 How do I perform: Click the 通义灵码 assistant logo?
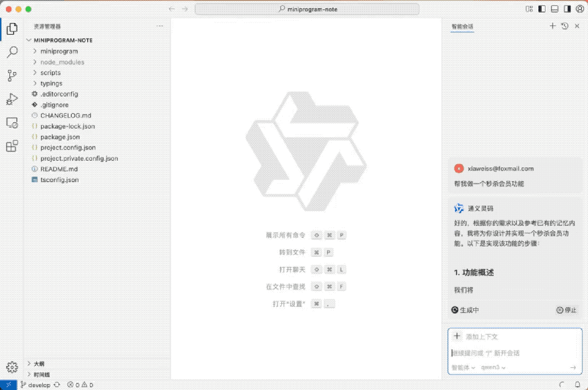pos(459,208)
